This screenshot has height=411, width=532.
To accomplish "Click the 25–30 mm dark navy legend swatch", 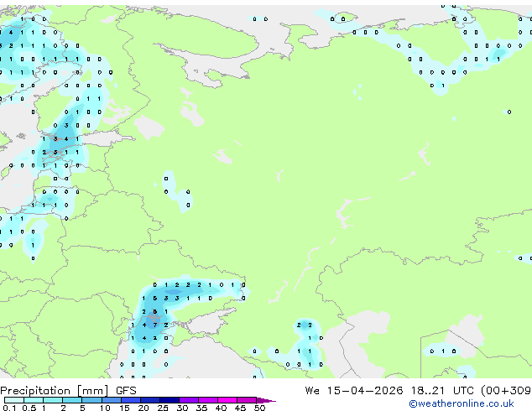I will click(170, 400).
